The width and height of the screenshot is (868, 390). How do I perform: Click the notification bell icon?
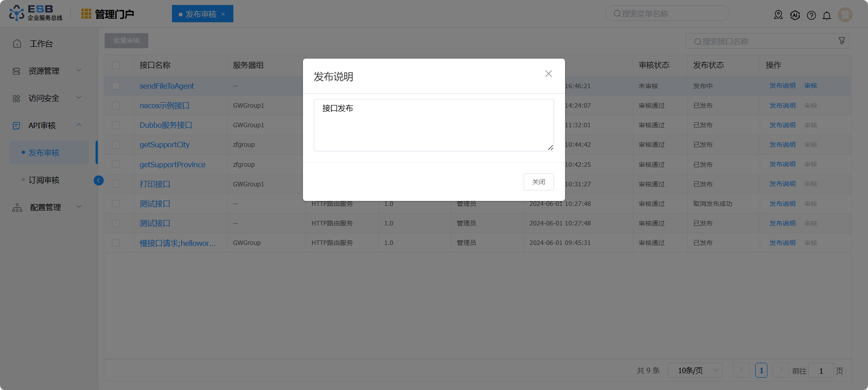[x=827, y=15]
